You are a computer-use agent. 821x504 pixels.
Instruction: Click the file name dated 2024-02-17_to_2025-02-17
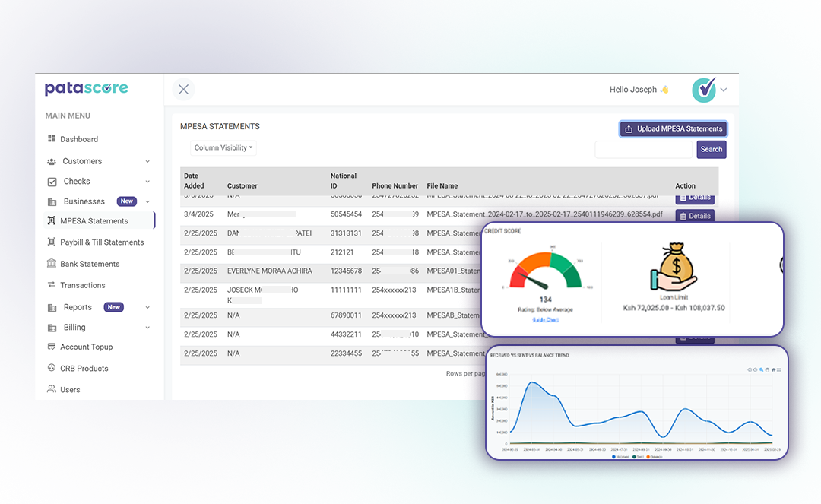tap(544, 214)
